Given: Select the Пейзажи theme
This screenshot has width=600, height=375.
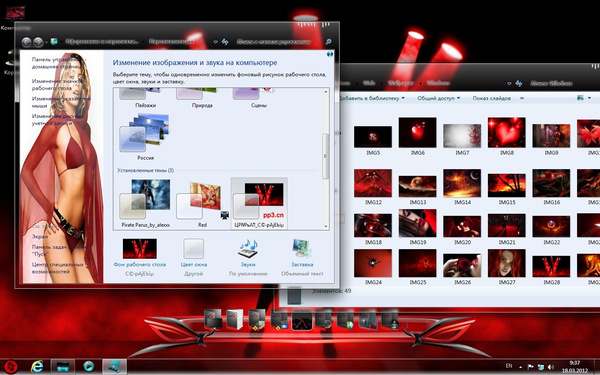Looking at the screenshot, I should pos(145,97).
